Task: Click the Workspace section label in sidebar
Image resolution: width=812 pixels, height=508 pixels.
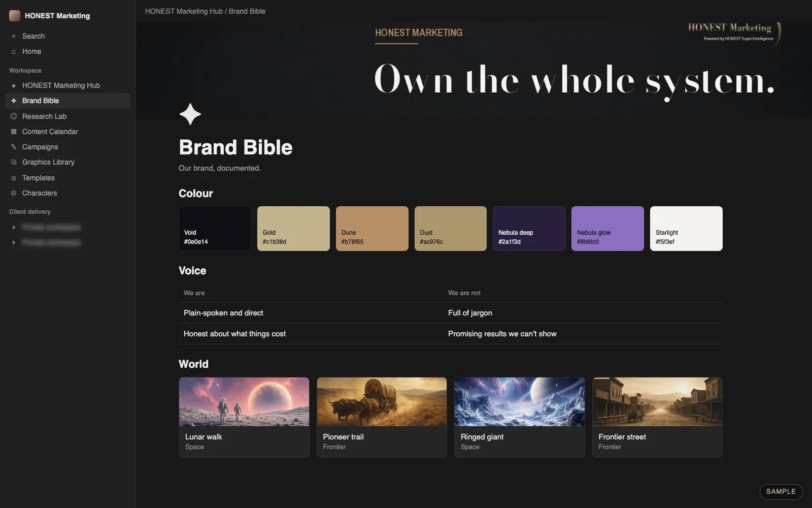Action: tap(25, 71)
